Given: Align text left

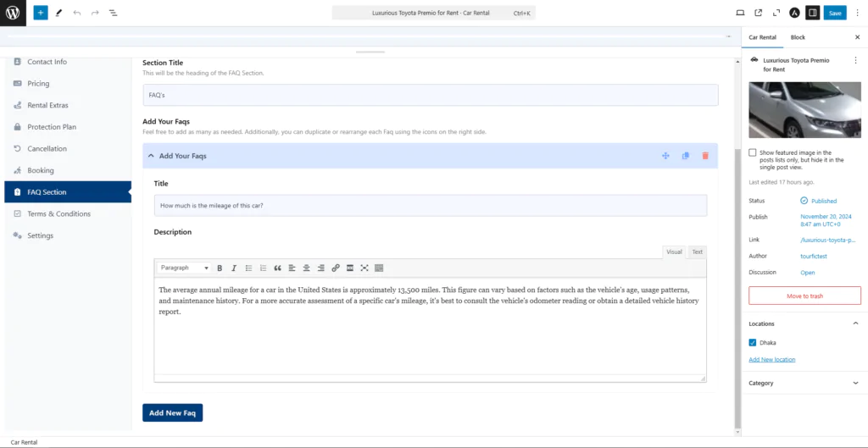Looking at the screenshot, I should pyautogui.click(x=292, y=268).
